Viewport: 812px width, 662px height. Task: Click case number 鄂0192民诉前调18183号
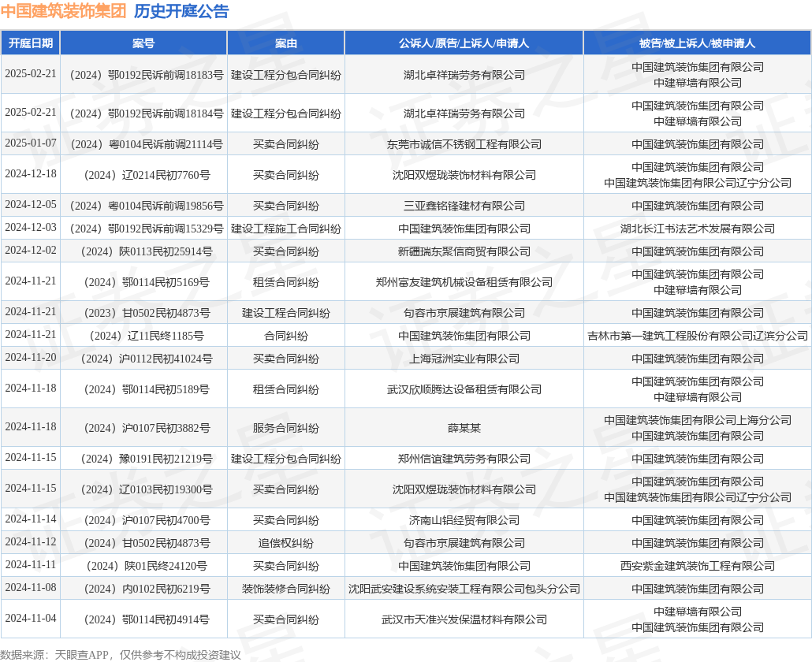(147, 75)
